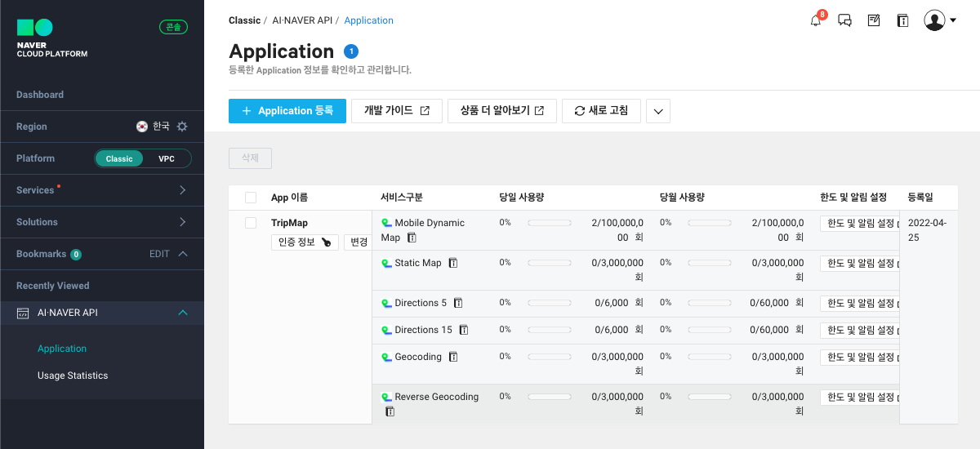The height and width of the screenshot is (449, 980).
Task: Click the blue Application count badge
Action: tap(351, 51)
